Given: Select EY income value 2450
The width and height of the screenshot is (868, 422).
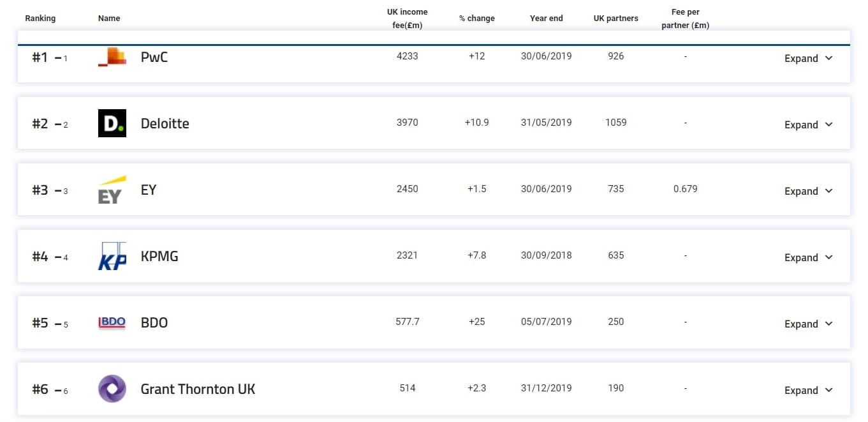Looking at the screenshot, I should click(408, 188).
